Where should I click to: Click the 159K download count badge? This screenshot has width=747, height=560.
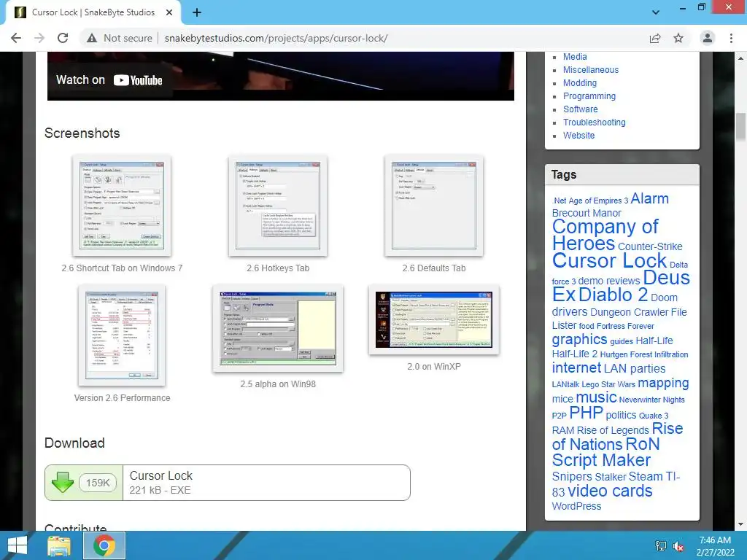(98, 483)
